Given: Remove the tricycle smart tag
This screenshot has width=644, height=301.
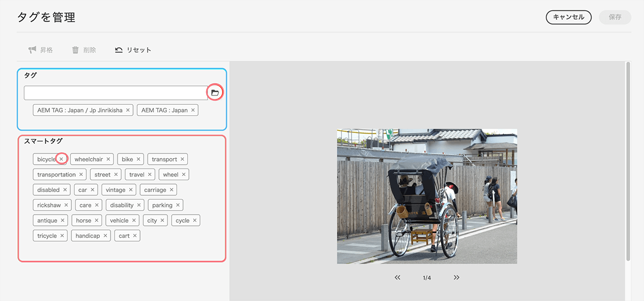Looking at the screenshot, I should pos(62,236).
